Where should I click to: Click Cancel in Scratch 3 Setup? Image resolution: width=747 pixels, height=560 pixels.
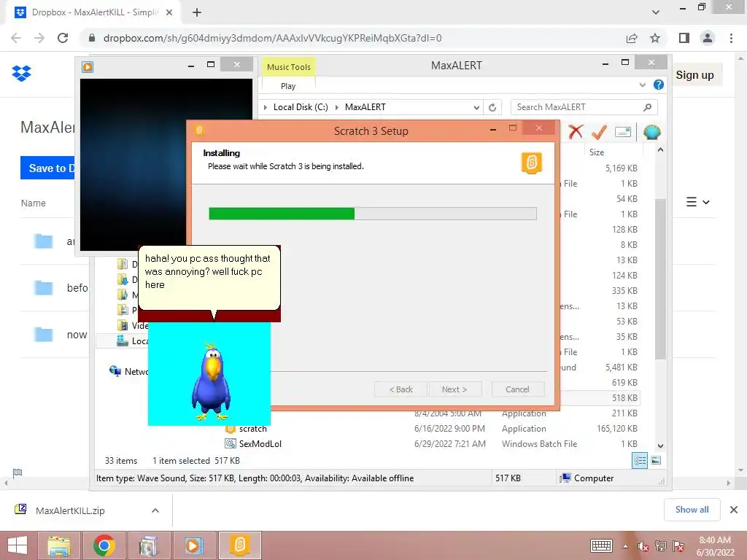[x=517, y=389]
